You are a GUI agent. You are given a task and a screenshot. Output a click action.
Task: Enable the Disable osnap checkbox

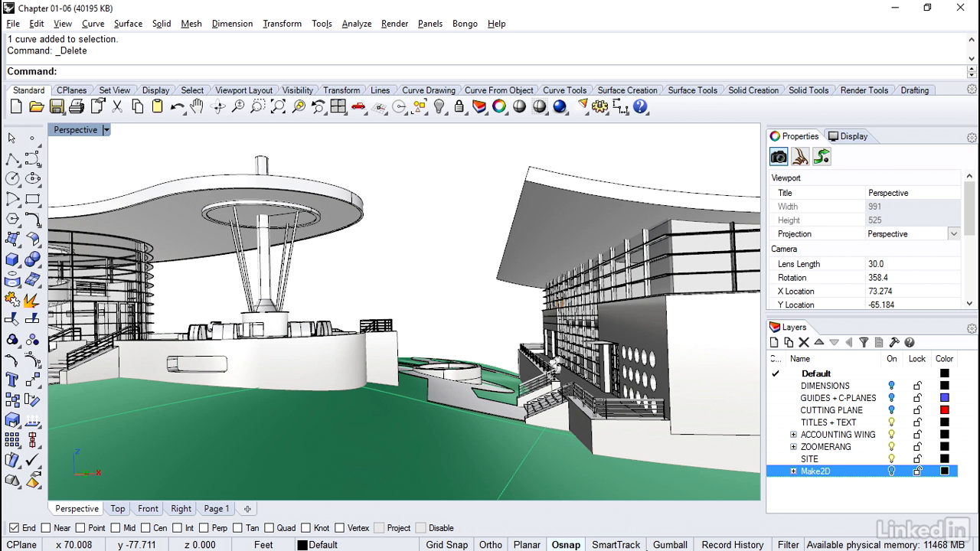pos(420,528)
